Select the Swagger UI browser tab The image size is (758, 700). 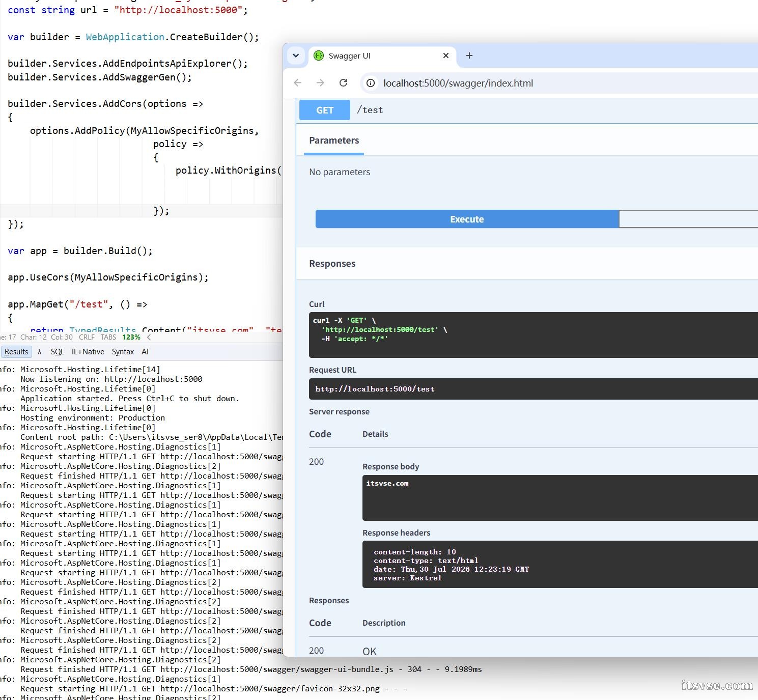(x=382, y=56)
